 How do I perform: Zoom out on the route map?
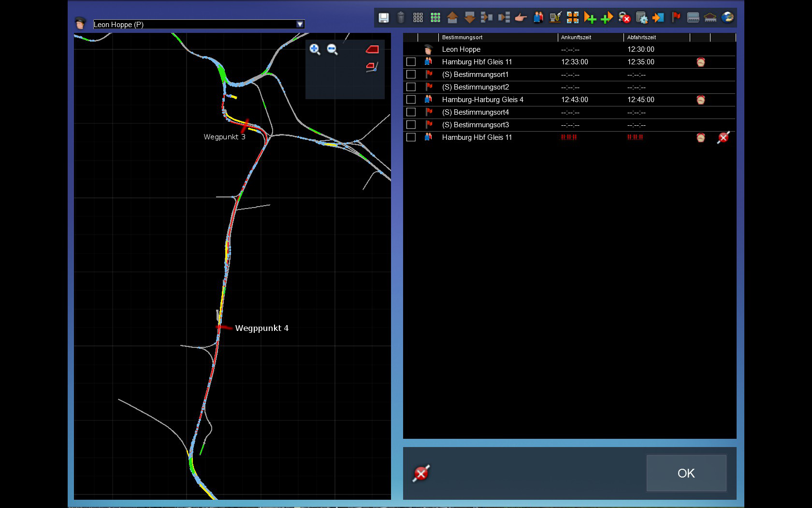(332, 49)
